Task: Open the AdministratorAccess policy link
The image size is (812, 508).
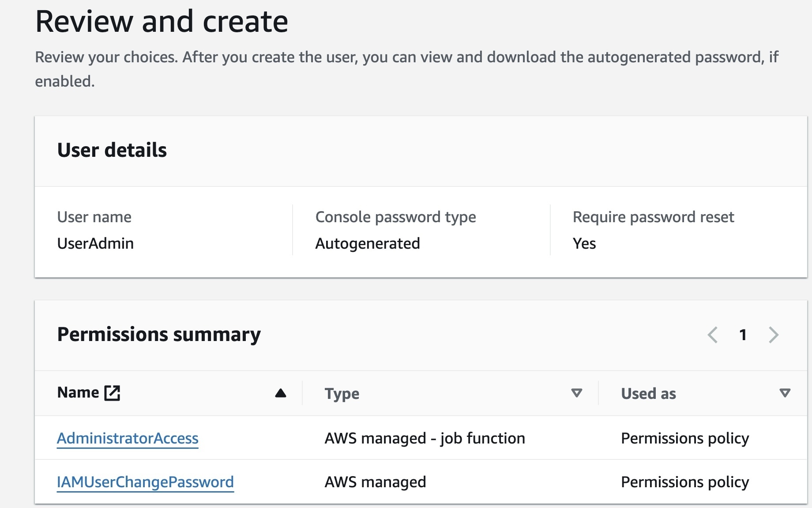Action: 128,438
